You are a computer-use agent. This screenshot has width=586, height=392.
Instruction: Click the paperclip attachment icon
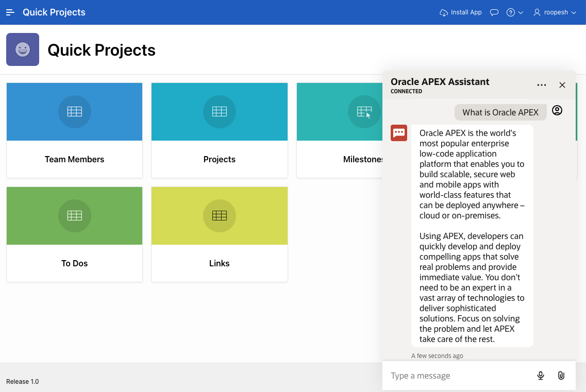tap(561, 376)
